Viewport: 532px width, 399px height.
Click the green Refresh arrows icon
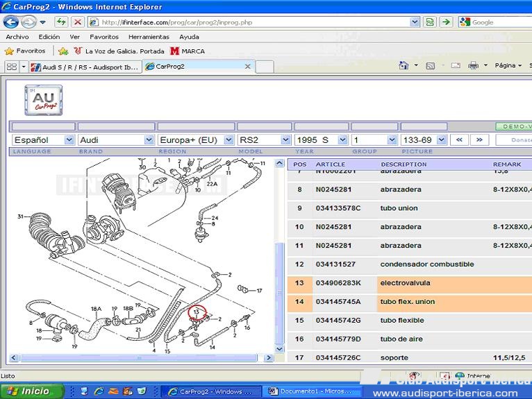[x=61, y=22]
